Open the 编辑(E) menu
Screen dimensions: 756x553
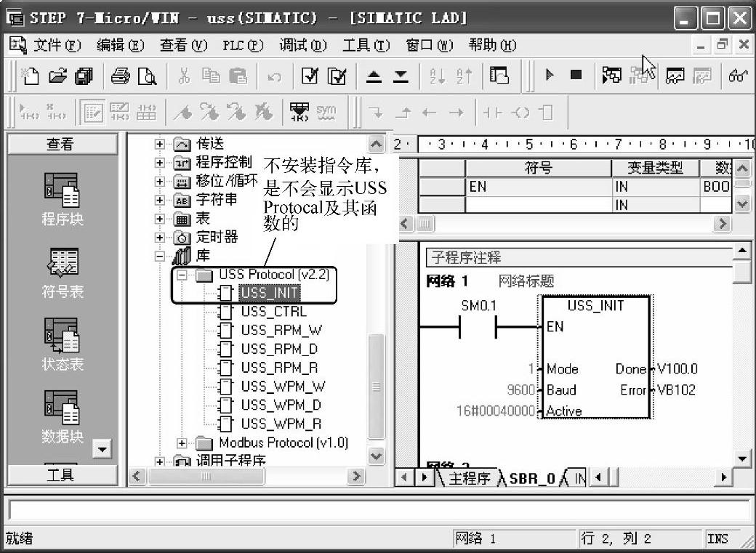point(120,45)
